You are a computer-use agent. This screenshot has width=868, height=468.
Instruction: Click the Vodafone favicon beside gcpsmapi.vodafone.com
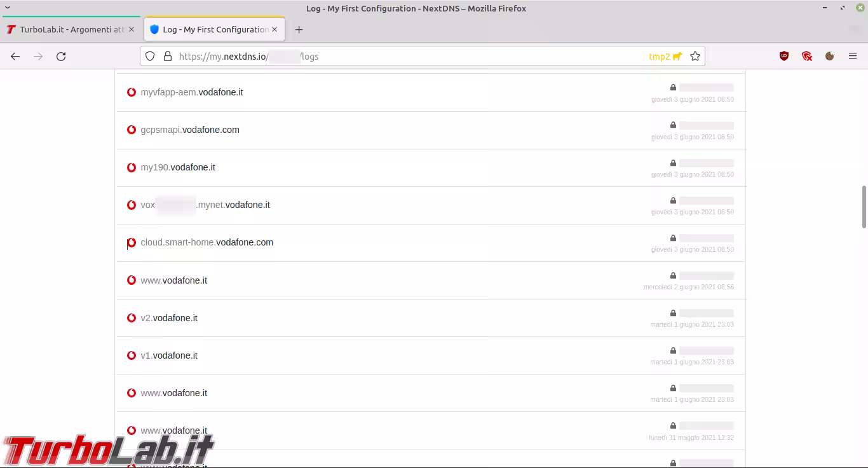[x=132, y=130]
